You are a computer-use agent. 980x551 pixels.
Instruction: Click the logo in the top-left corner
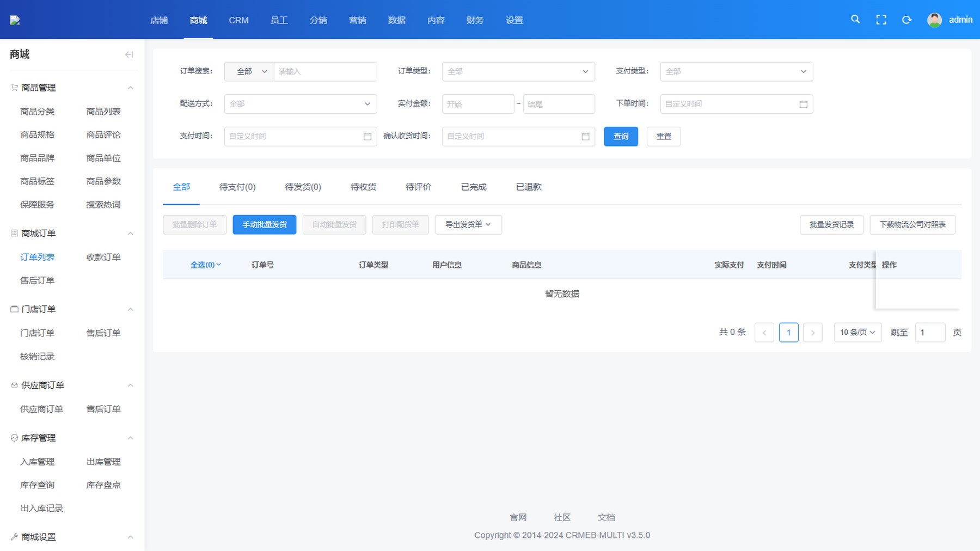[15, 21]
